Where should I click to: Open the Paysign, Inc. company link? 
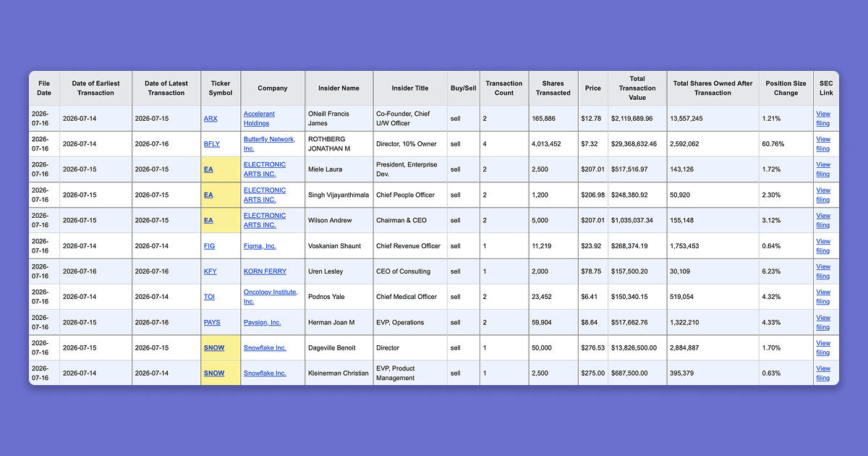pyautogui.click(x=263, y=322)
